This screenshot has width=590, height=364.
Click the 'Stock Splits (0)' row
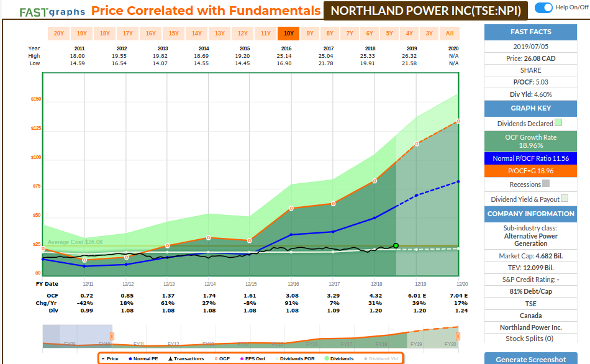pyautogui.click(x=530, y=339)
